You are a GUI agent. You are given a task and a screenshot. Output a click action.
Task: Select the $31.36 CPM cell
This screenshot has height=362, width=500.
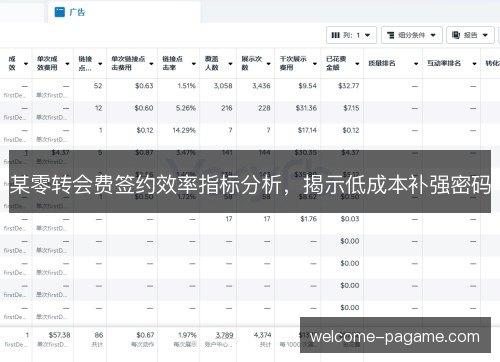pos(306,108)
